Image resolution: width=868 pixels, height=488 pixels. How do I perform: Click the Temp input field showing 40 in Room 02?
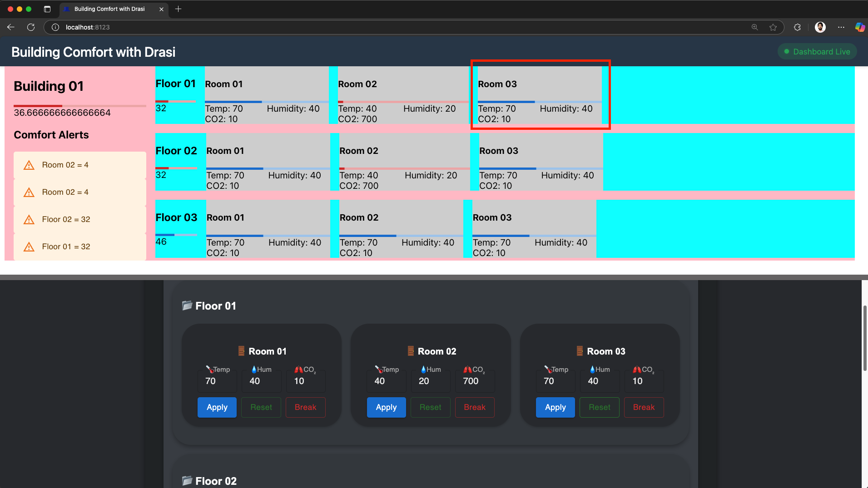point(386,381)
